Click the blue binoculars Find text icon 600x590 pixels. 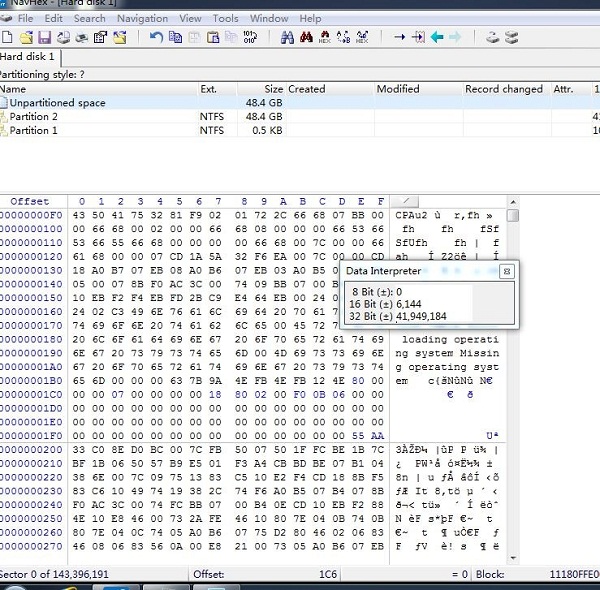[x=287, y=37]
